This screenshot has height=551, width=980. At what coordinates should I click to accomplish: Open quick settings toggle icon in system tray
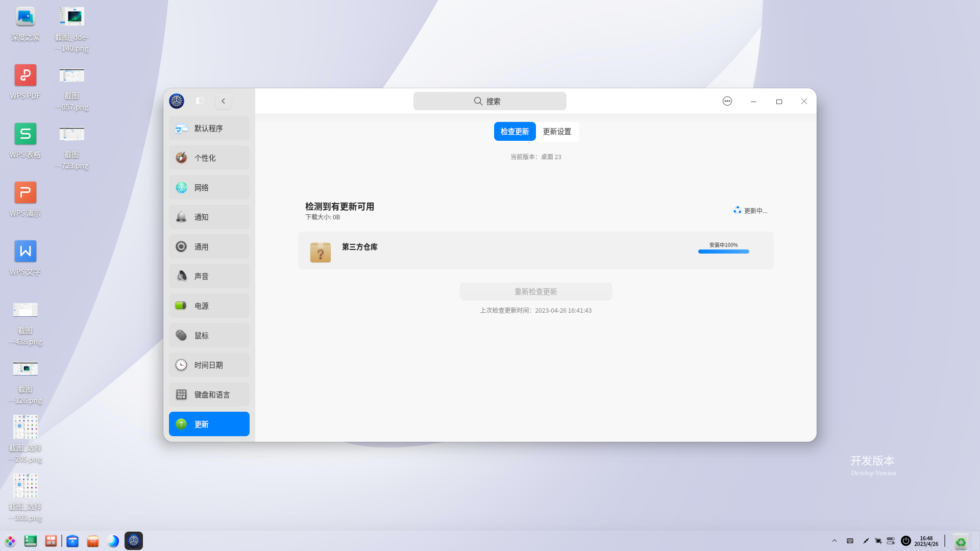tap(891, 541)
